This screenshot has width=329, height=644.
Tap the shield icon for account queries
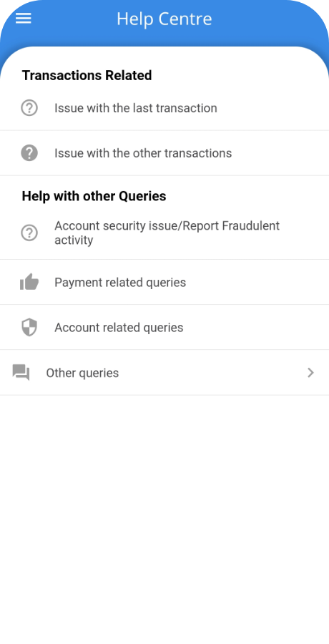tap(29, 327)
